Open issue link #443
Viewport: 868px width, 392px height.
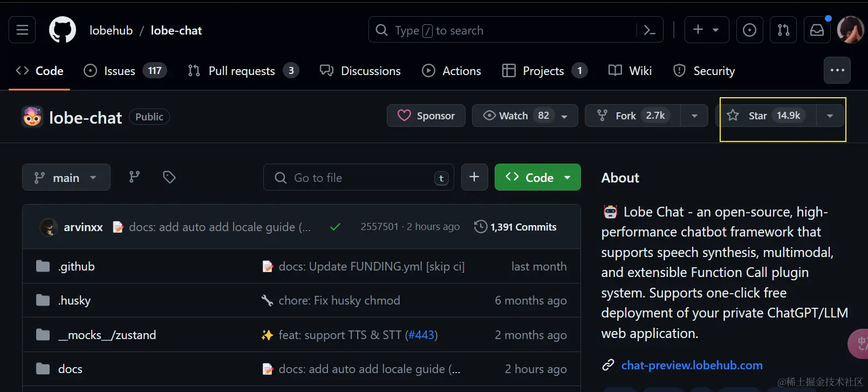point(421,335)
